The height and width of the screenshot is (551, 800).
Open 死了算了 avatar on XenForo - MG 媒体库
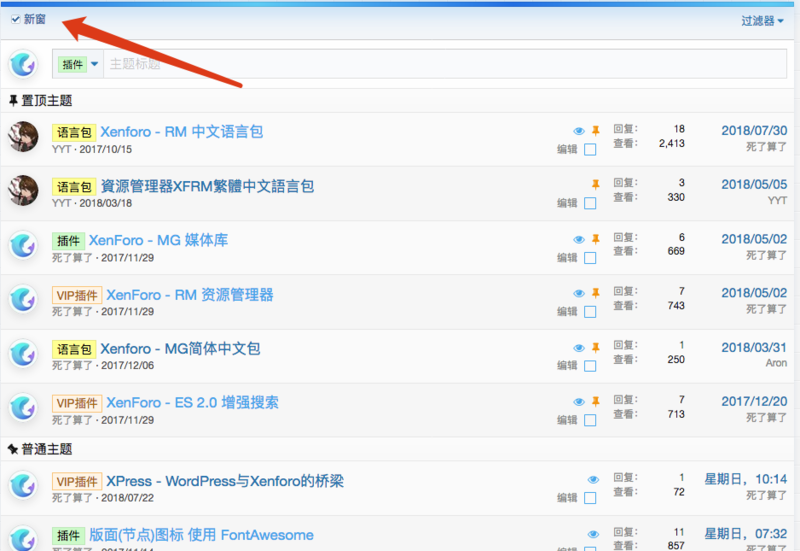23,245
